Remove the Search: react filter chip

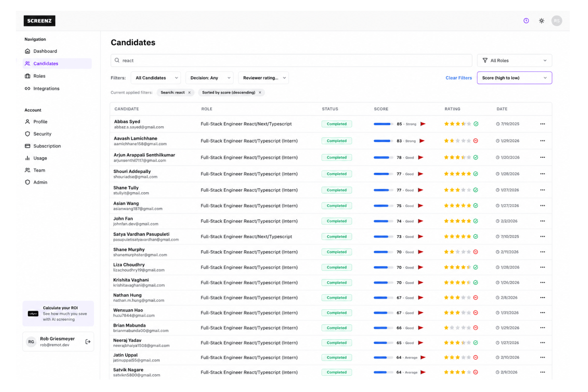(189, 93)
